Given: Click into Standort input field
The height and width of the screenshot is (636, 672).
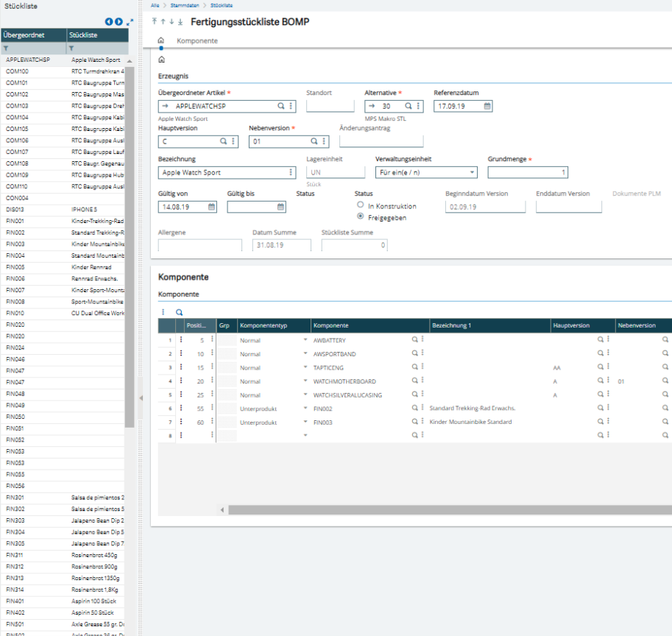Looking at the screenshot, I should click(330, 106).
